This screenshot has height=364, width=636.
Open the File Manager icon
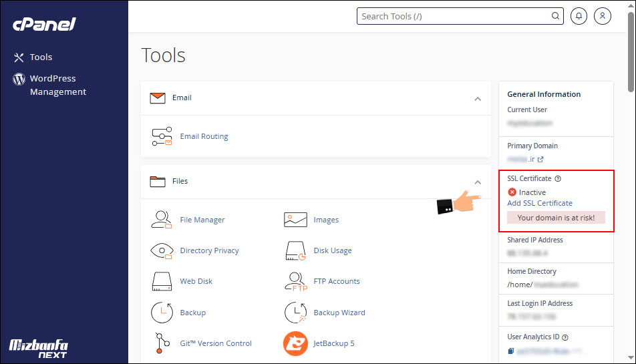pyautogui.click(x=162, y=220)
